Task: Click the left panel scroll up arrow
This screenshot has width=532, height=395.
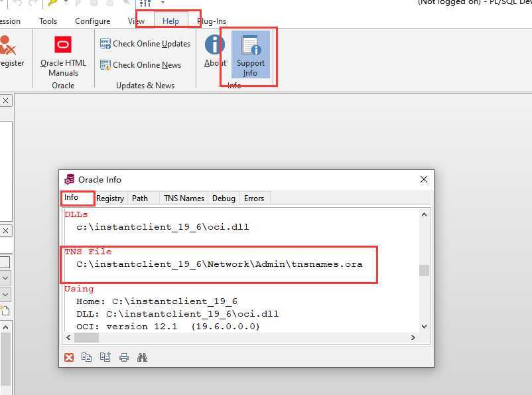Action: pyautogui.click(x=5, y=327)
